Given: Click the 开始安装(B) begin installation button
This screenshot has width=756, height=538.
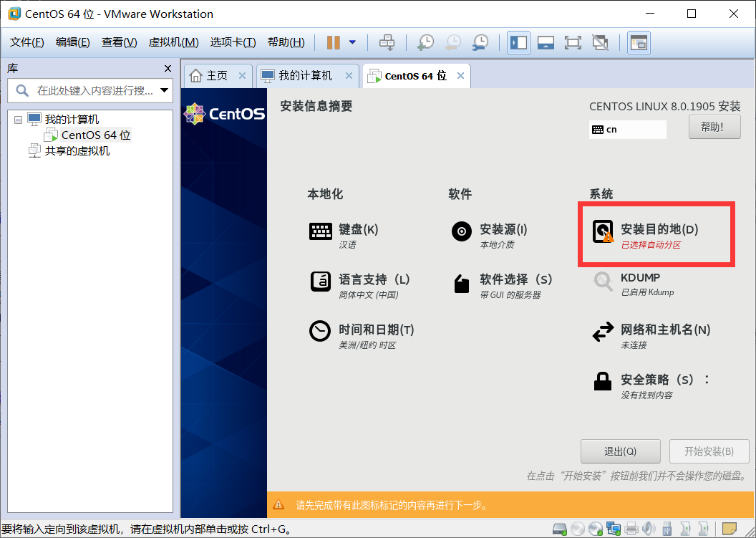Looking at the screenshot, I should pos(709,451).
